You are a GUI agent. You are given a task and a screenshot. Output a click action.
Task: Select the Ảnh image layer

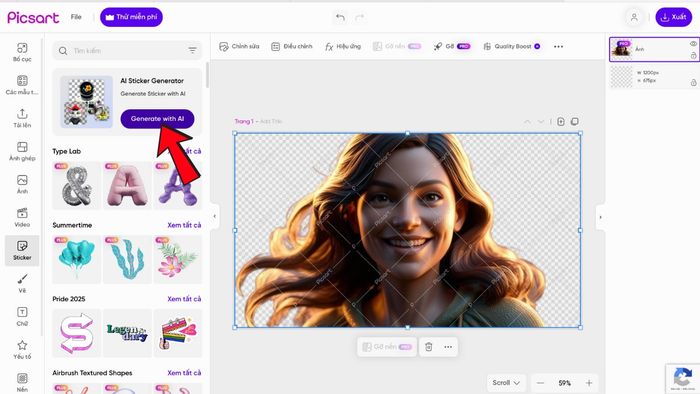click(x=654, y=49)
